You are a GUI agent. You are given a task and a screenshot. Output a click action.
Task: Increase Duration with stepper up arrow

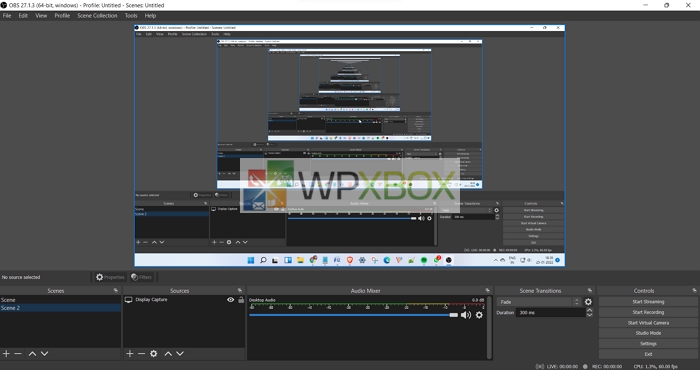point(589,310)
